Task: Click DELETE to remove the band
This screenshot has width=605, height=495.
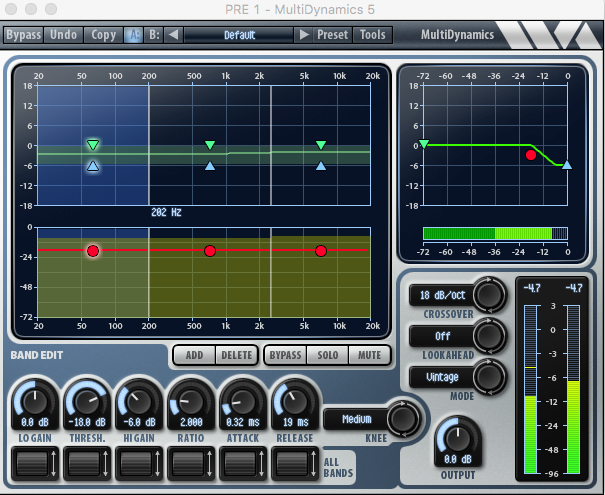Action: 236,355
